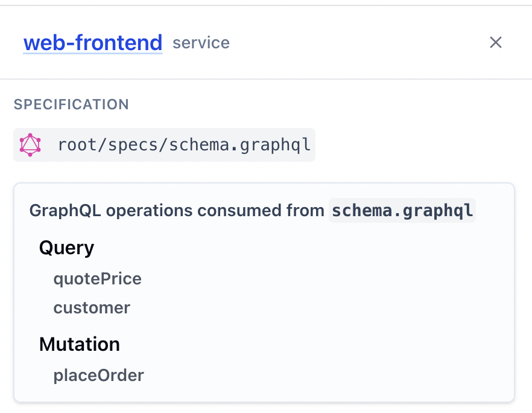Open the web-frontend service link

[x=93, y=43]
